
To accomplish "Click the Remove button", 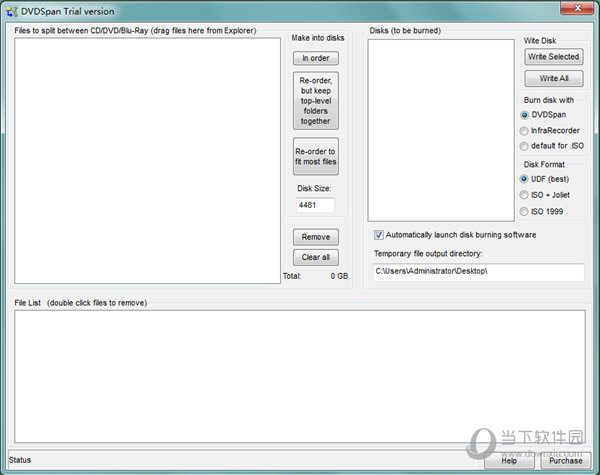I will (x=316, y=237).
